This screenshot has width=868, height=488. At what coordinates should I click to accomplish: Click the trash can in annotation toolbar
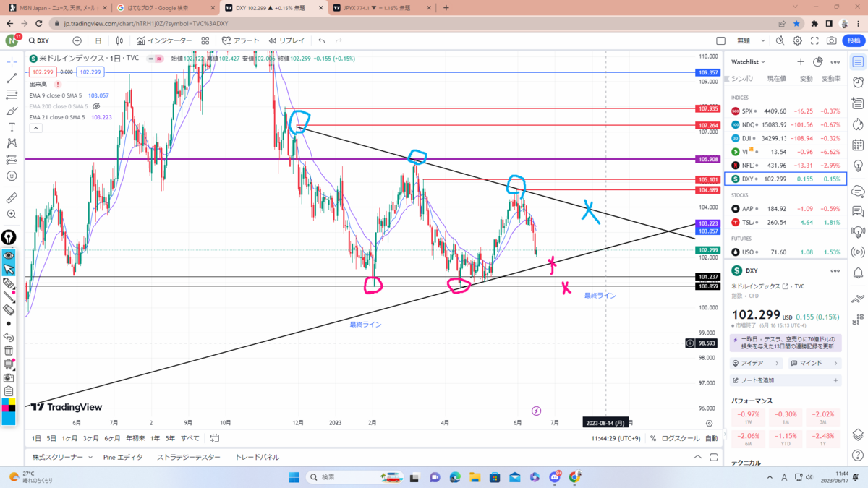point(9,351)
